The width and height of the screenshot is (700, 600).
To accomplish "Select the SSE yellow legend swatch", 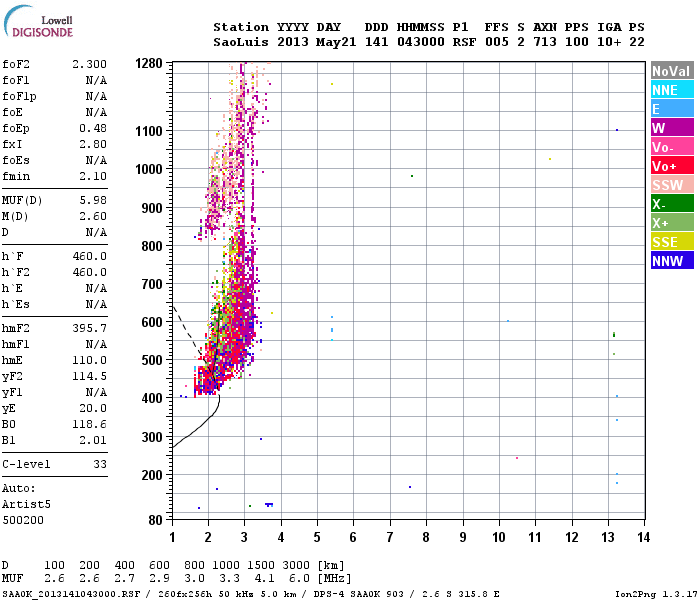I will click(x=672, y=242).
